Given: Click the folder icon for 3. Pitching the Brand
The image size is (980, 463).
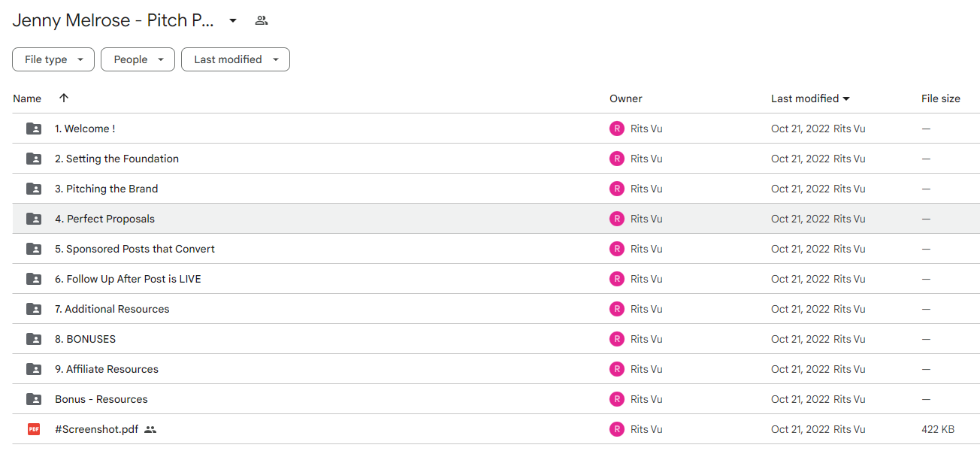Looking at the screenshot, I should point(34,189).
